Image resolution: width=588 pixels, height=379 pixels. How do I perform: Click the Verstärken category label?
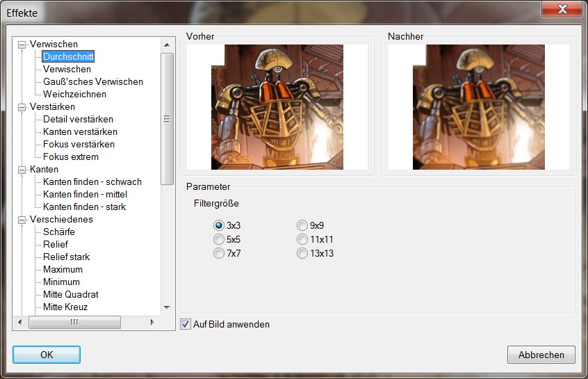[x=52, y=106]
